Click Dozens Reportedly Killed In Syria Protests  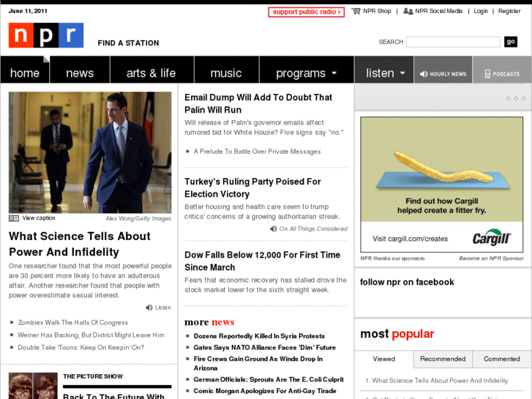pyautogui.click(x=259, y=336)
